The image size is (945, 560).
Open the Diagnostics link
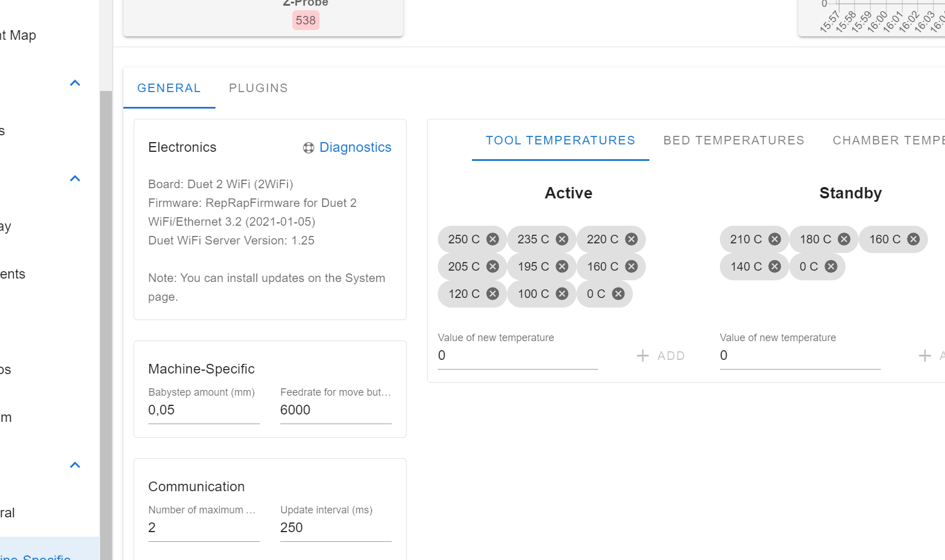[355, 147]
